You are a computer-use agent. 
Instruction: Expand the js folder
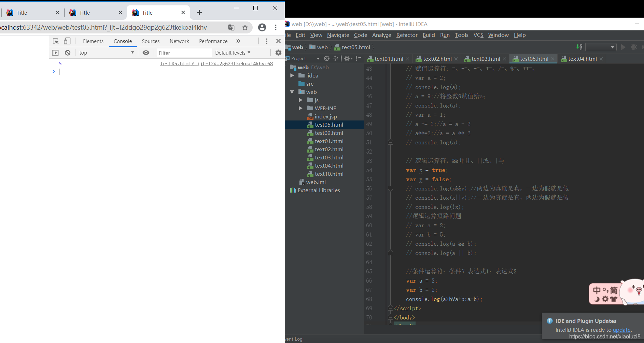300,100
